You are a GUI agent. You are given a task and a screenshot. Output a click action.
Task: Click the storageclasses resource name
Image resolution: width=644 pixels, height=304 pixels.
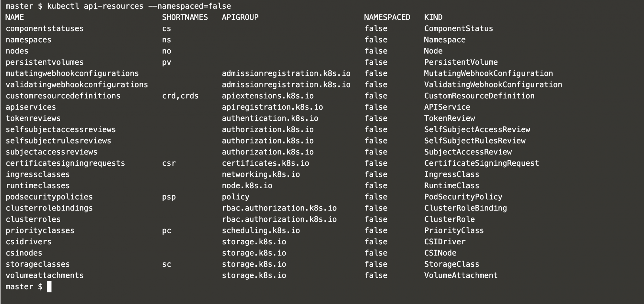pos(38,264)
